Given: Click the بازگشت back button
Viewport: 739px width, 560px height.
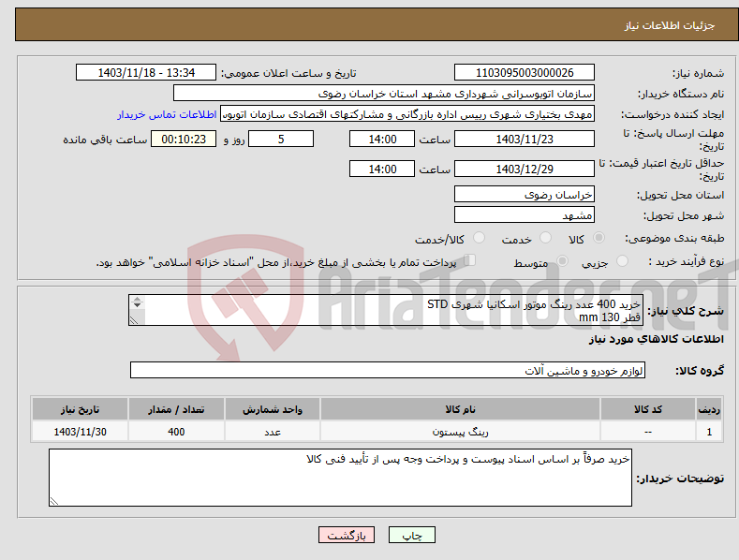Looking at the screenshot, I should [x=347, y=535].
